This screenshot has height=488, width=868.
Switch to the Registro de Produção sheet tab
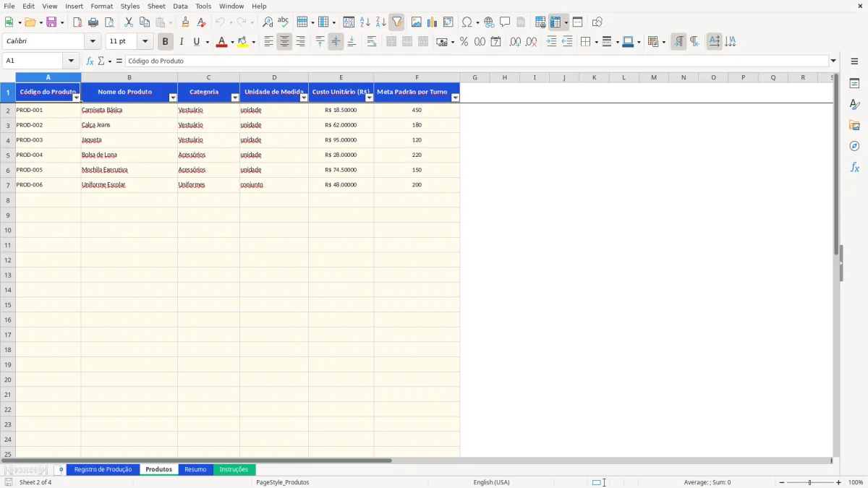pyautogui.click(x=103, y=469)
